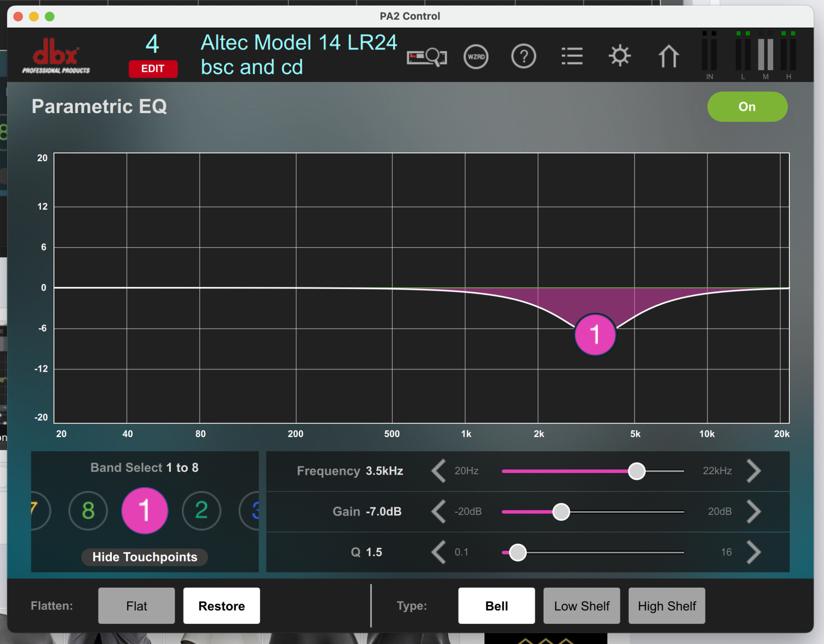Click the 20Hz frequency minimum label
Image resolution: width=824 pixels, height=644 pixels.
click(467, 471)
